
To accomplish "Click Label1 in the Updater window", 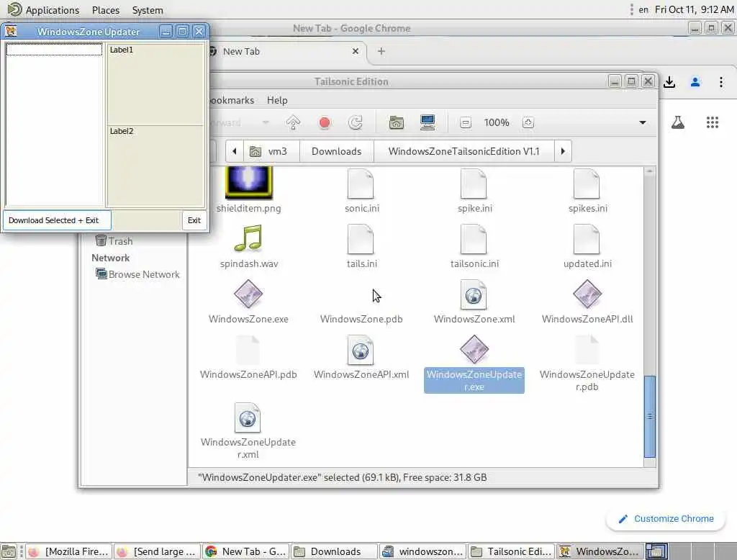I will point(121,50).
